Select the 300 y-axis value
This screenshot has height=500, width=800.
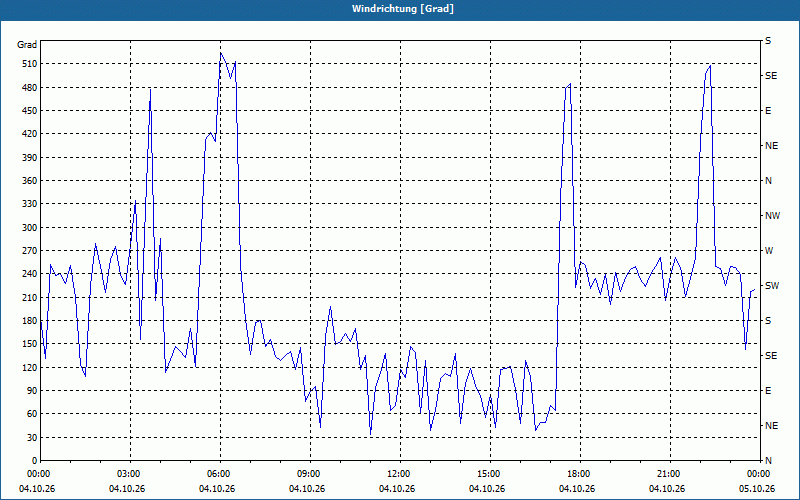(29, 228)
